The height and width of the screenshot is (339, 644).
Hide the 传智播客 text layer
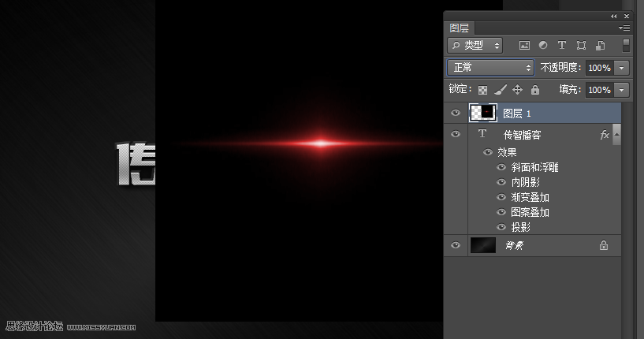coord(456,134)
